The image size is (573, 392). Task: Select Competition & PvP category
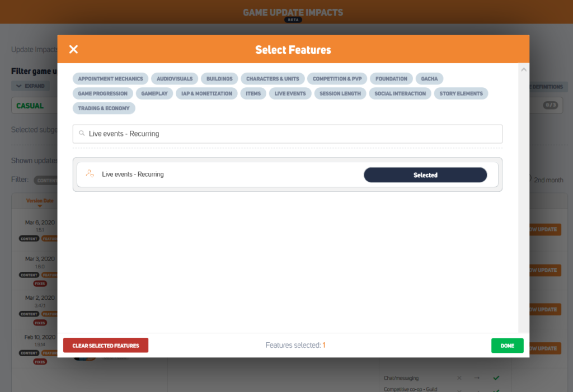[x=337, y=79]
